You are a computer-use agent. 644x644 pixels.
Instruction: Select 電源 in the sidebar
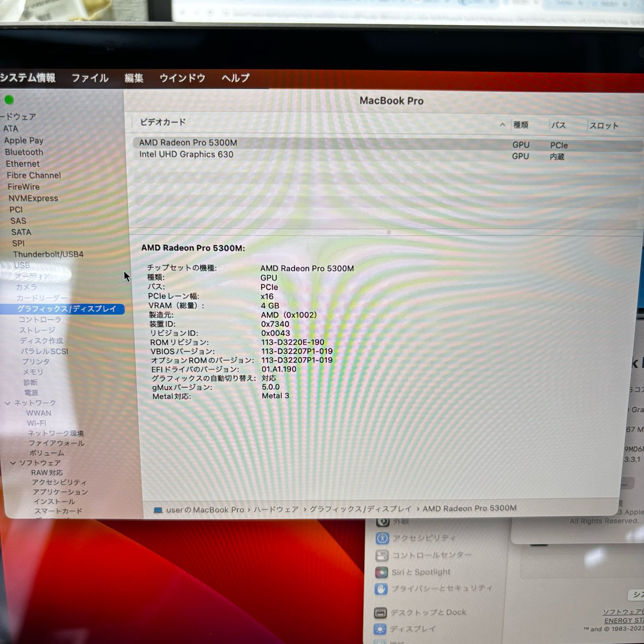31,392
